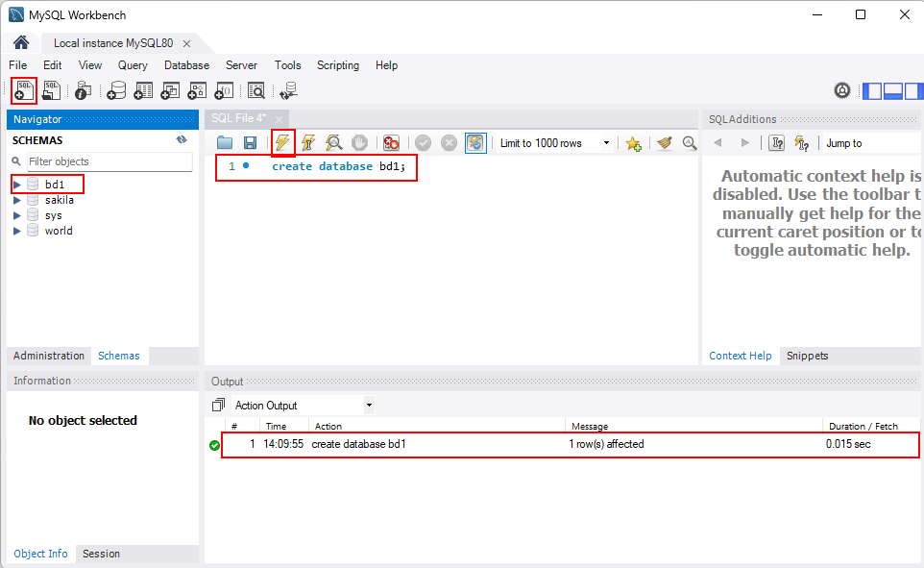Switch to the Object Info tab
Image resolution: width=924 pixels, height=568 pixels.
(x=40, y=554)
